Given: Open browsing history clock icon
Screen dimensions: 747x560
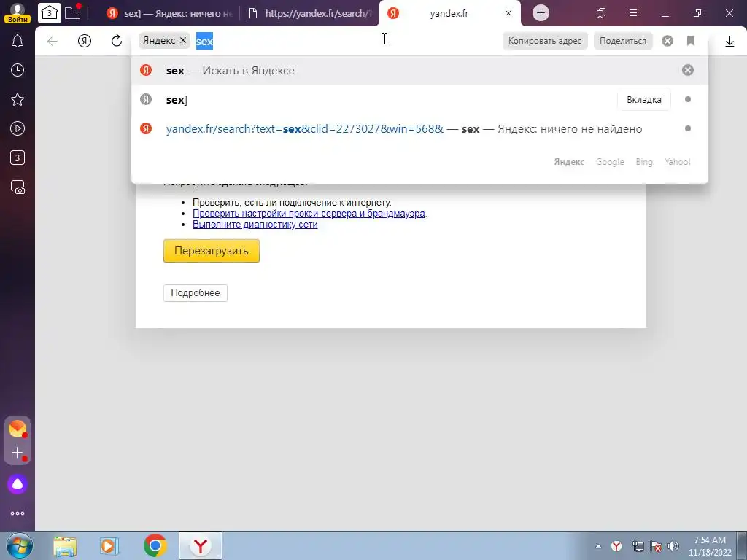Looking at the screenshot, I should tap(18, 71).
